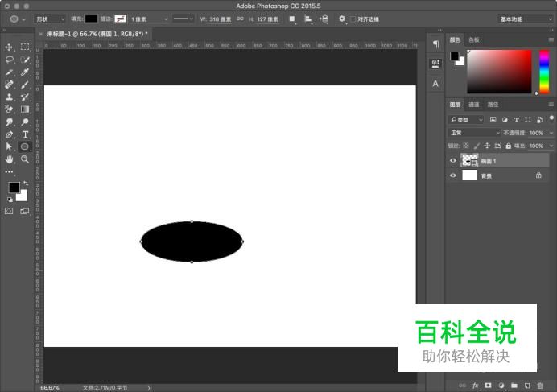Image resolution: width=557 pixels, height=392 pixels.
Task: Toggle visibility of the 背景 layer
Action: (x=452, y=175)
